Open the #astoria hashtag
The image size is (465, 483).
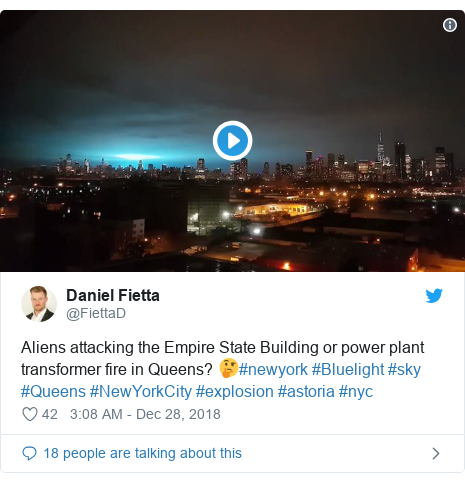[x=306, y=391]
